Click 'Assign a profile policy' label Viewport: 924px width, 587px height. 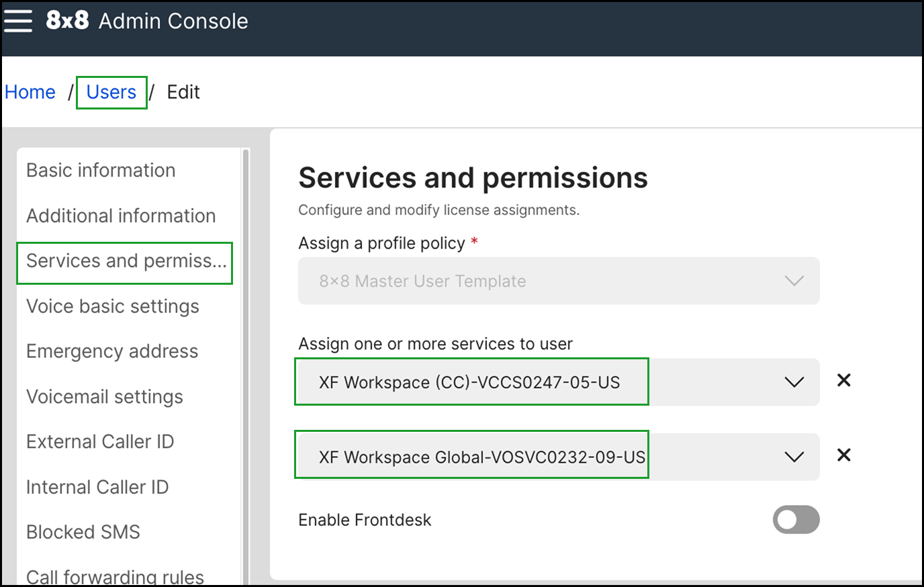(x=381, y=243)
